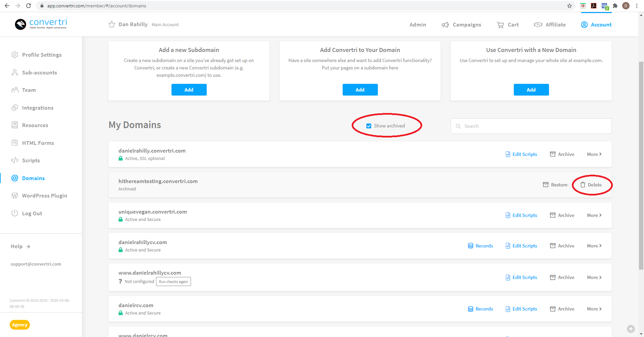Expand More options for danielrahillycv.com
This screenshot has height=337, width=644.
[594, 245]
